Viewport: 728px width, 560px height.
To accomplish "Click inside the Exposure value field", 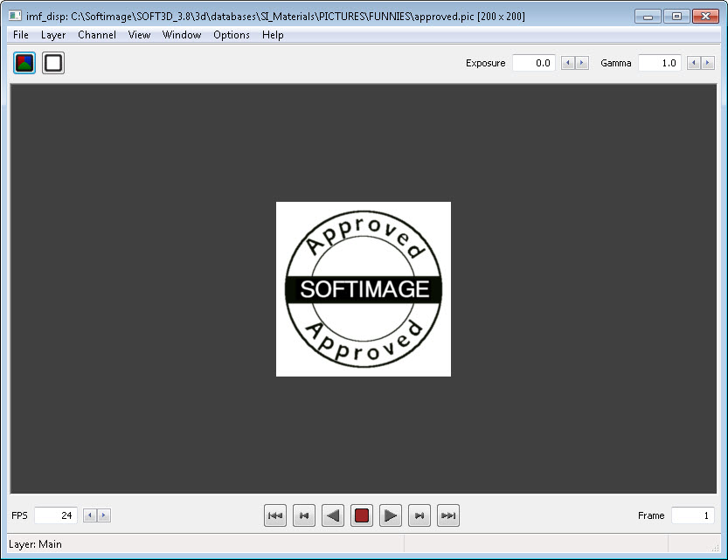I will [x=533, y=62].
